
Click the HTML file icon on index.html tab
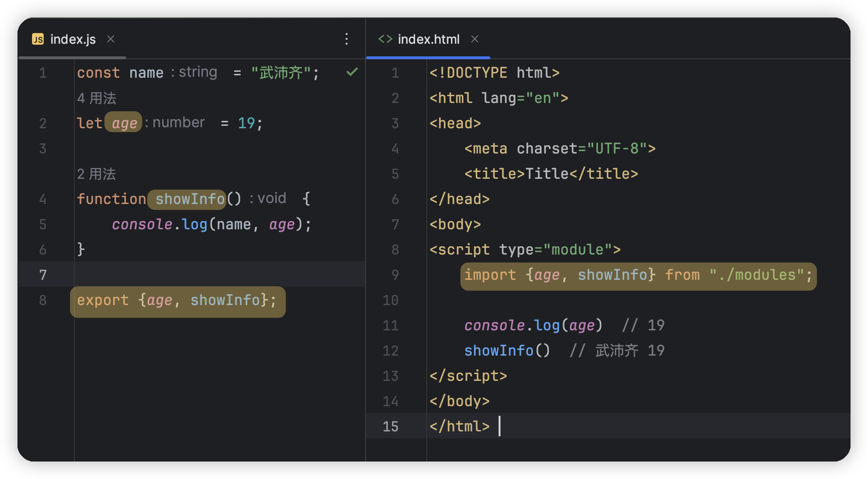pyautogui.click(x=385, y=39)
